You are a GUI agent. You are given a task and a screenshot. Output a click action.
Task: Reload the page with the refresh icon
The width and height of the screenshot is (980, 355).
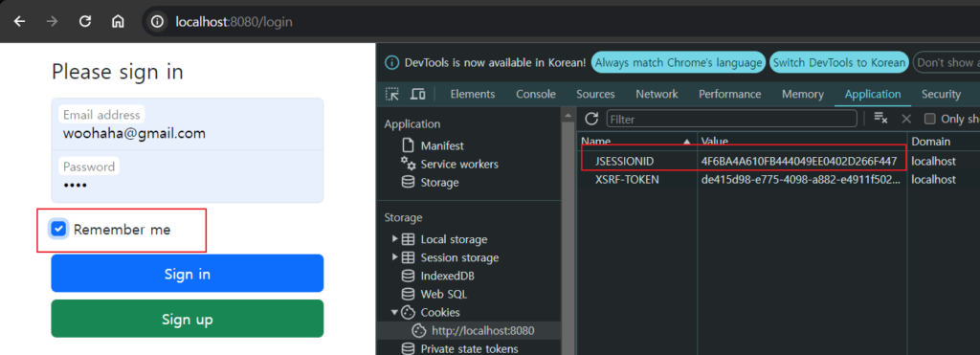(85, 22)
